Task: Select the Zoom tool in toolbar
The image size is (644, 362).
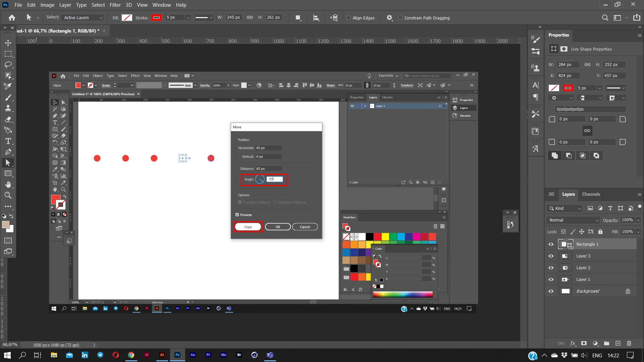Action: [x=8, y=195]
